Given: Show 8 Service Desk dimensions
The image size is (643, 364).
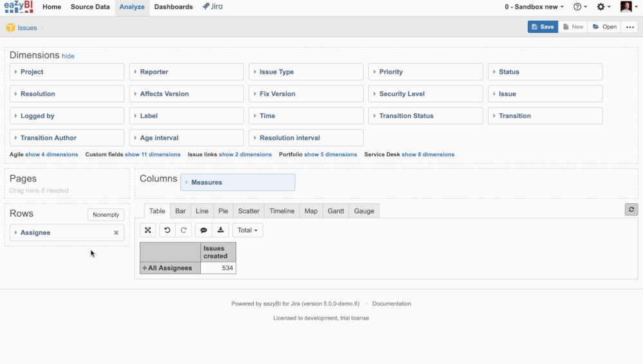Looking at the screenshot, I should [x=428, y=154].
